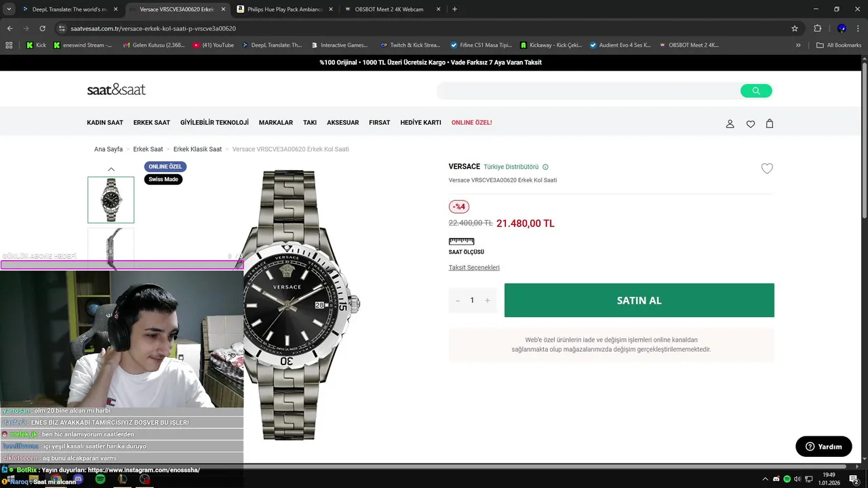The image size is (868, 488).
Task: Close the Versace VRSCVE3A00620 tab
Action: (223, 9)
